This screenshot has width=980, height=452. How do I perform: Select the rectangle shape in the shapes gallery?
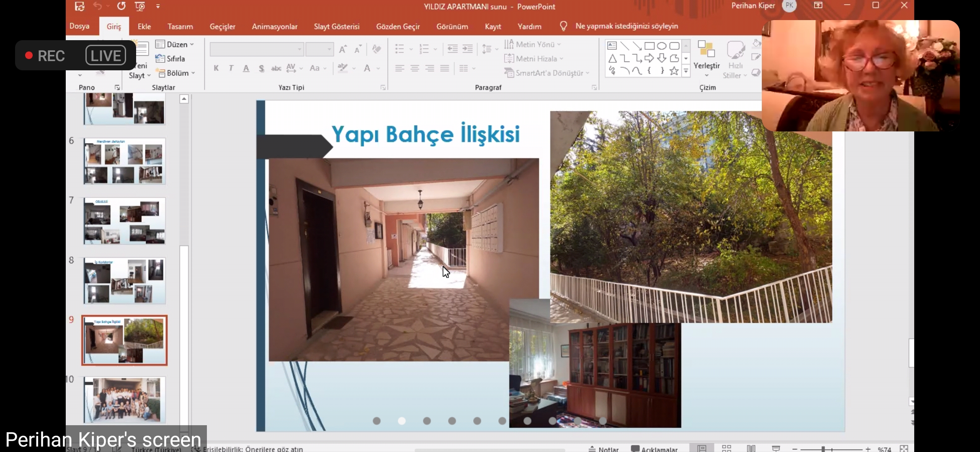pyautogui.click(x=650, y=46)
